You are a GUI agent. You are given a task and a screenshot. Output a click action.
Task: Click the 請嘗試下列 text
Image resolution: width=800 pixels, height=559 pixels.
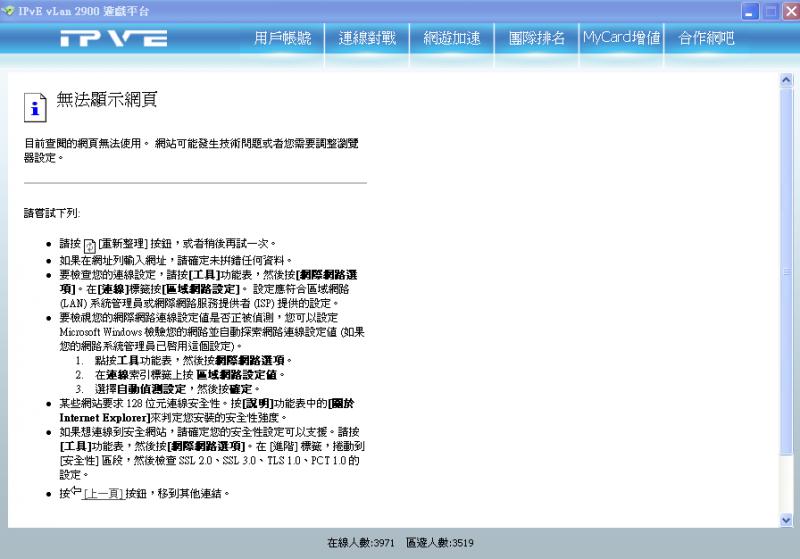52,213
